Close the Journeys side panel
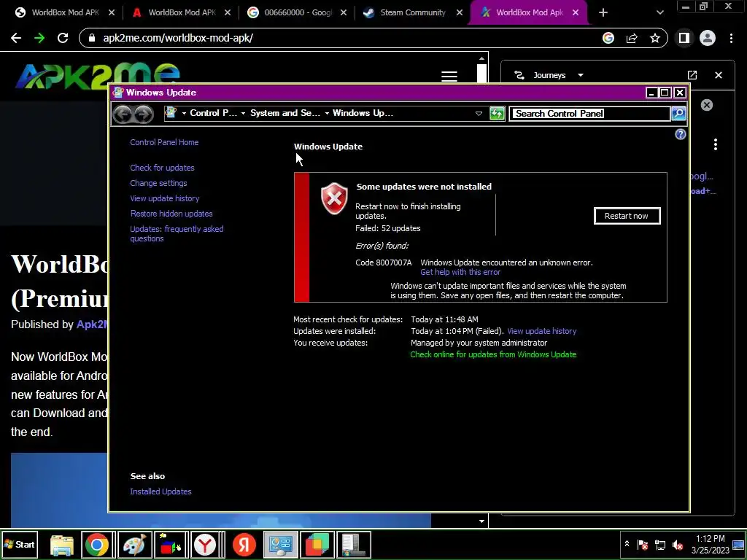 (x=719, y=75)
